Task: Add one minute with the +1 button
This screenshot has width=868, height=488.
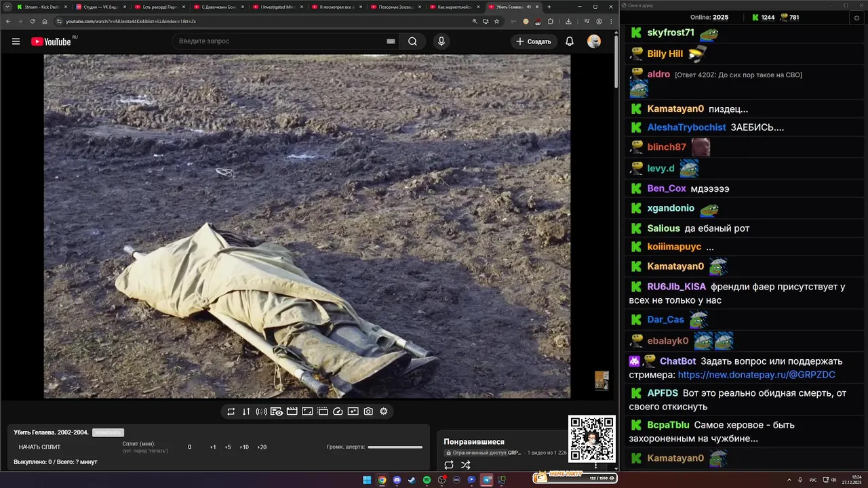Action: coord(213,447)
